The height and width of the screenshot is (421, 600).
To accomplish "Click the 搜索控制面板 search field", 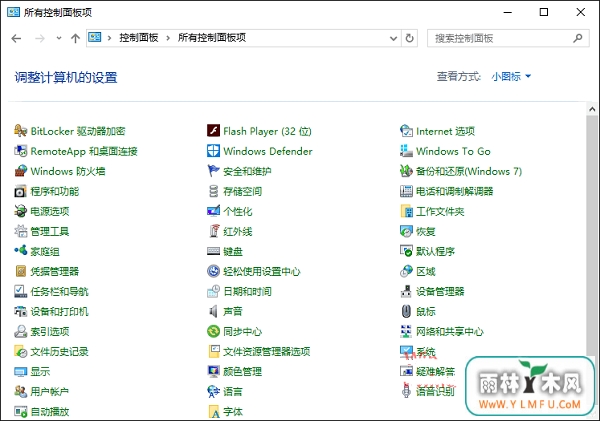I will (x=508, y=38).
